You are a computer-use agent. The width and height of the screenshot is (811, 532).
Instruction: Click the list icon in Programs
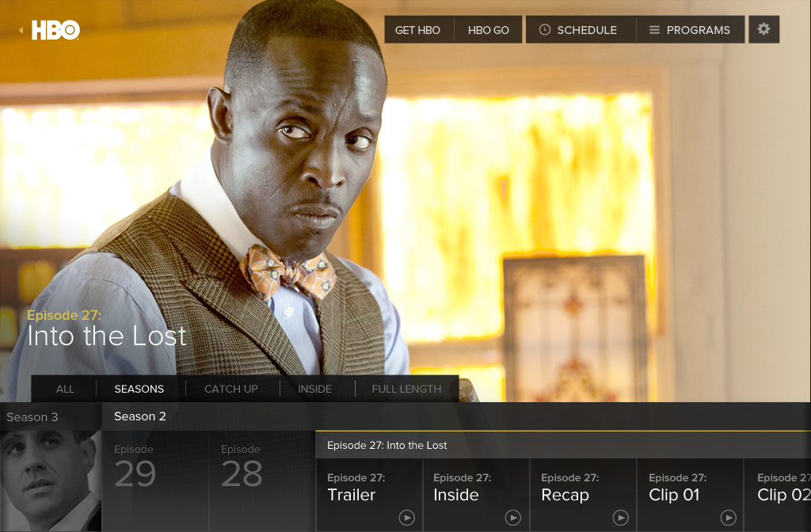pos(654,30)
